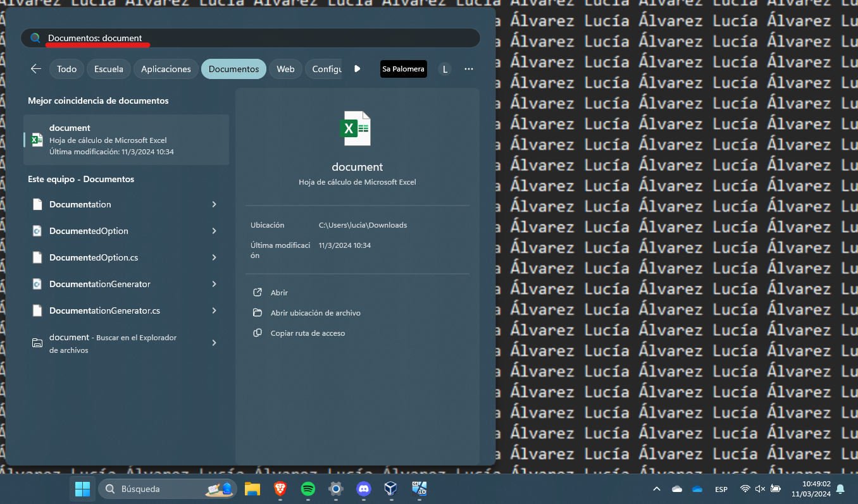Expand hidden icons in the system tray
The image size is (858, 504).
click(656, 488)
